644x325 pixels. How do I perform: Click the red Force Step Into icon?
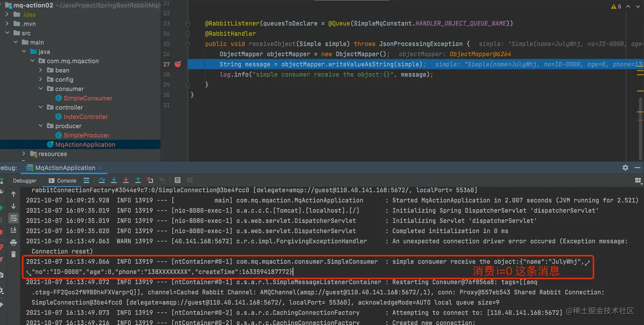pyautogui.click(x=126, y=180)
